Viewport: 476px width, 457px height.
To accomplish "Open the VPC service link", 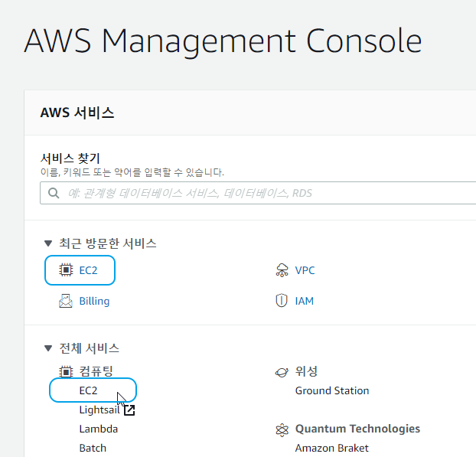I will point(305,270).
